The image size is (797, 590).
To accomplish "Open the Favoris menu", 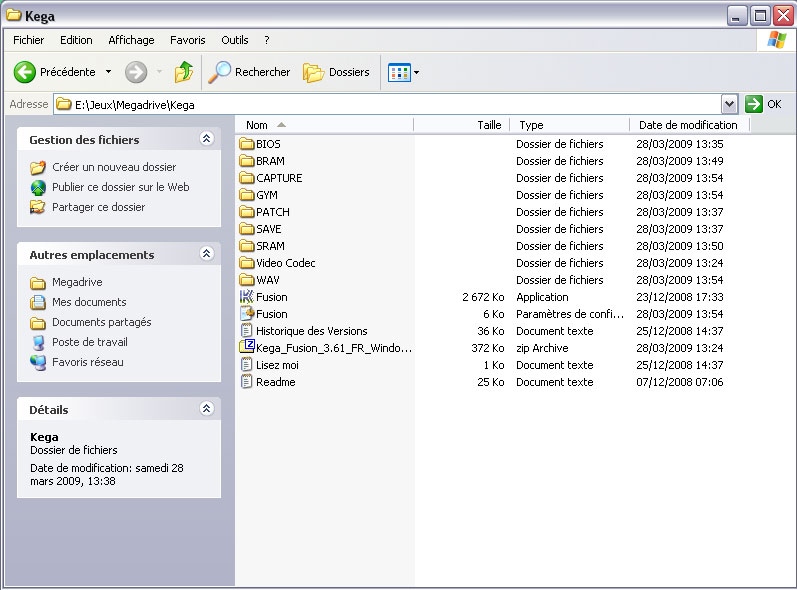I will (188, 40).
